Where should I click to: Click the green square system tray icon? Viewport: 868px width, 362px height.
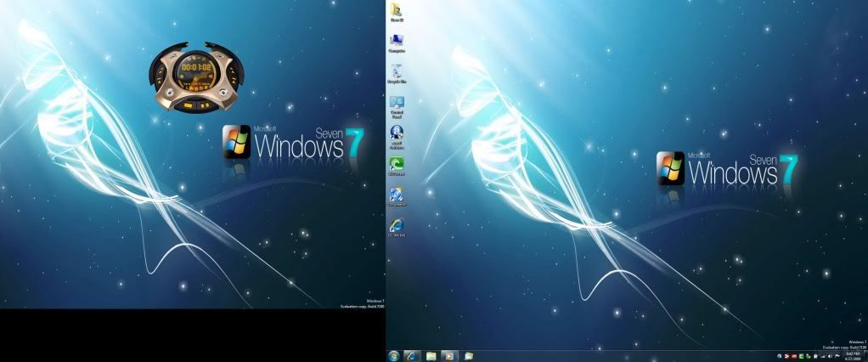tap(801, 356)
